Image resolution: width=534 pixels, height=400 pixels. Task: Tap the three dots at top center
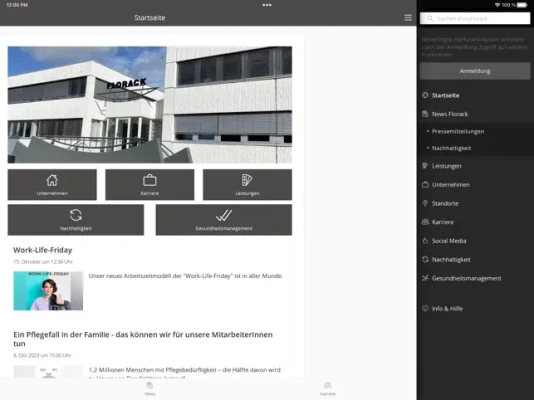pos(267,5)
